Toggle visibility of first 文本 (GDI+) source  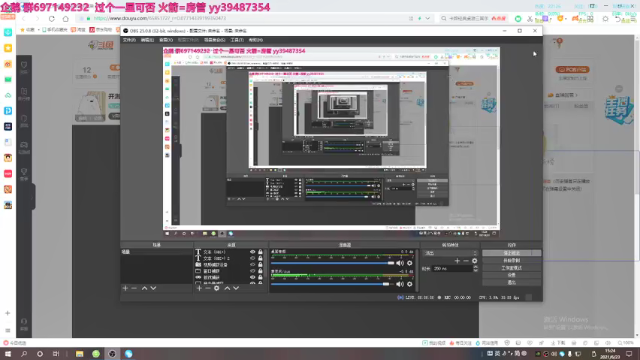(x=253, y=252)
